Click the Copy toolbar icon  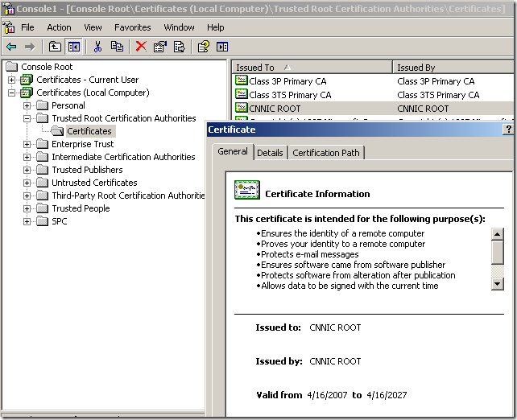pos(117,47)
